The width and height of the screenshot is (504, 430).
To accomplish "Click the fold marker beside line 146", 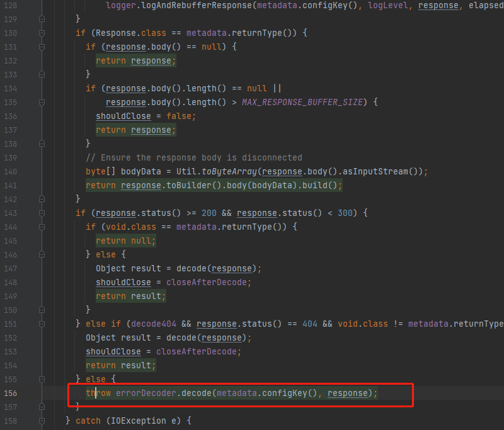I will pyautogui.click(x=41, y=254).
